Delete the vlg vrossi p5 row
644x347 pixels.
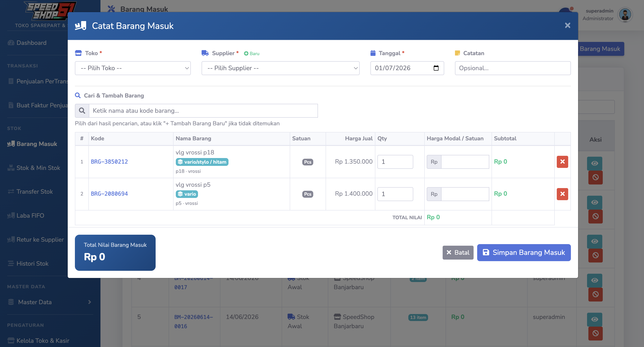[562, 194]
